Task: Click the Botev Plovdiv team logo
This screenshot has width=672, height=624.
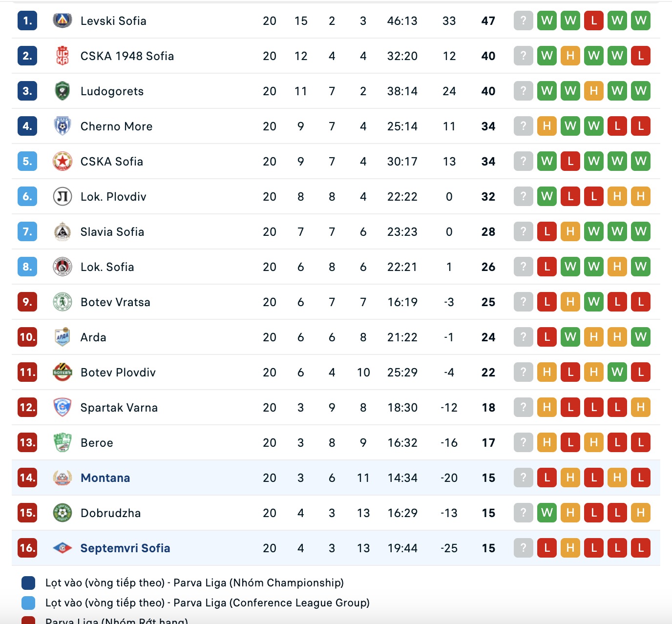Action: coord(62,372)
